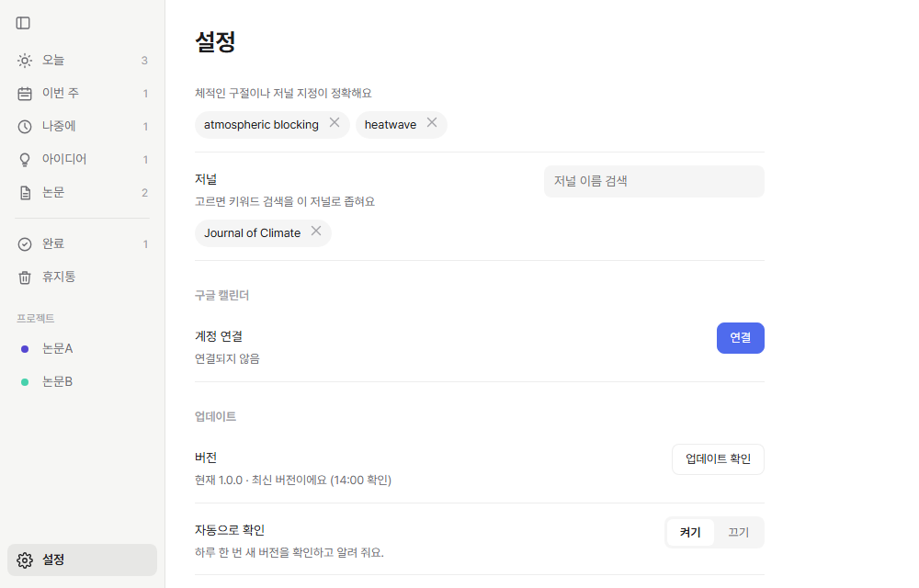
Task: Click the atmospheric blocking tag text
Action: 261,125
